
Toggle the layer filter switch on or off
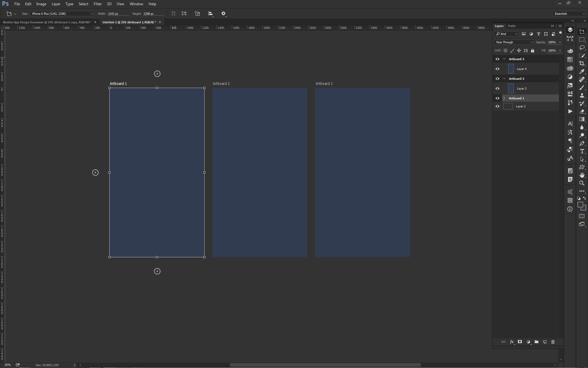coord(560,33)
